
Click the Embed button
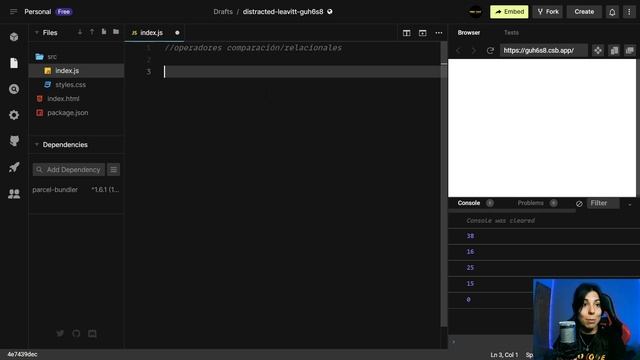click(x=509, y=12)
